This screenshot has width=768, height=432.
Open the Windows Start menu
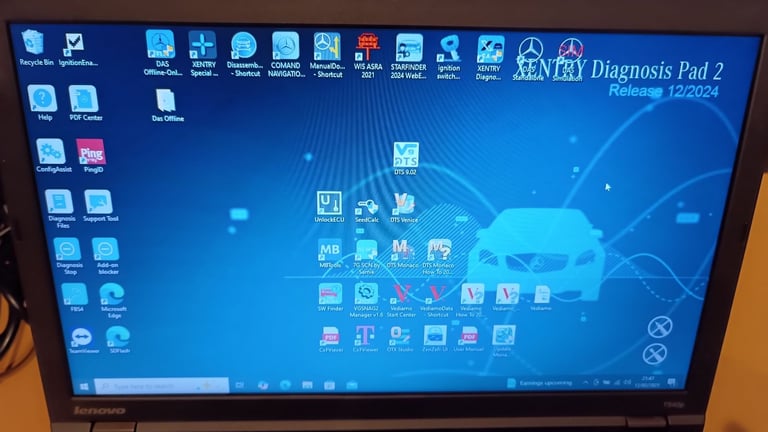click(x=84, y=387)
